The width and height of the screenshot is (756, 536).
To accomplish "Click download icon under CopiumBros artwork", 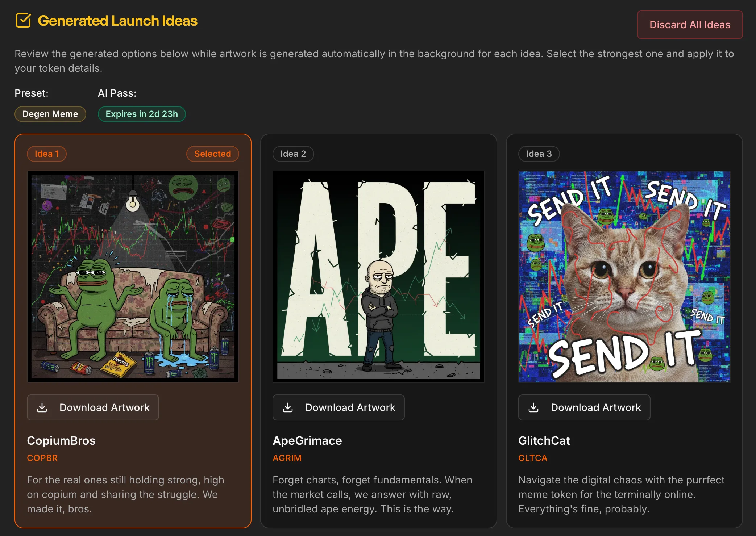I will click(x=42, y=407).
